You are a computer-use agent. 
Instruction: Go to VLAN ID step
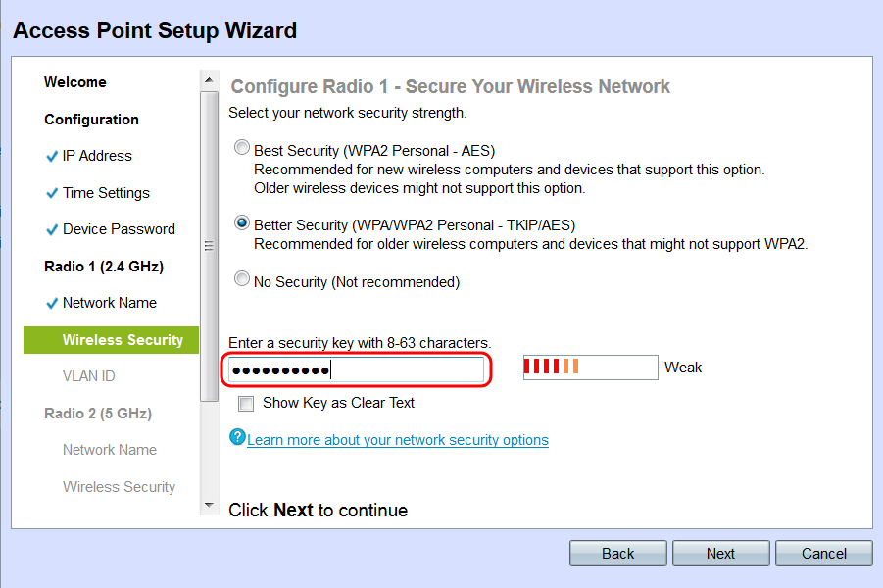[x=88, y=376]
